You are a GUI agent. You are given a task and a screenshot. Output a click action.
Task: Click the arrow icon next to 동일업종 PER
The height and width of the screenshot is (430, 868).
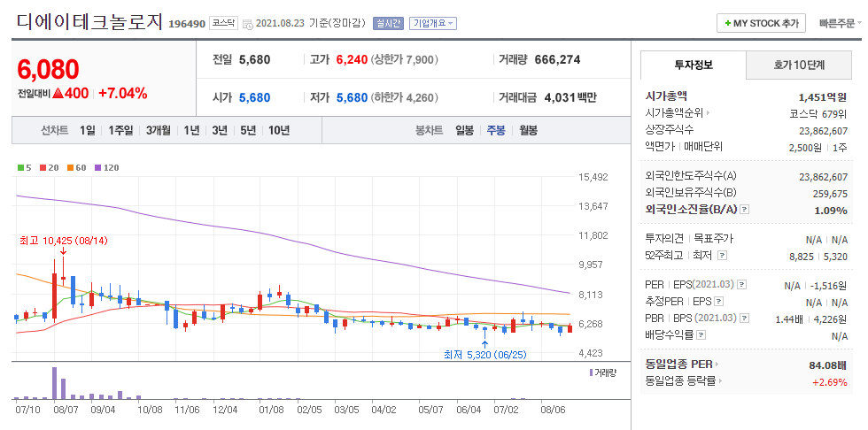click(717, 365)
